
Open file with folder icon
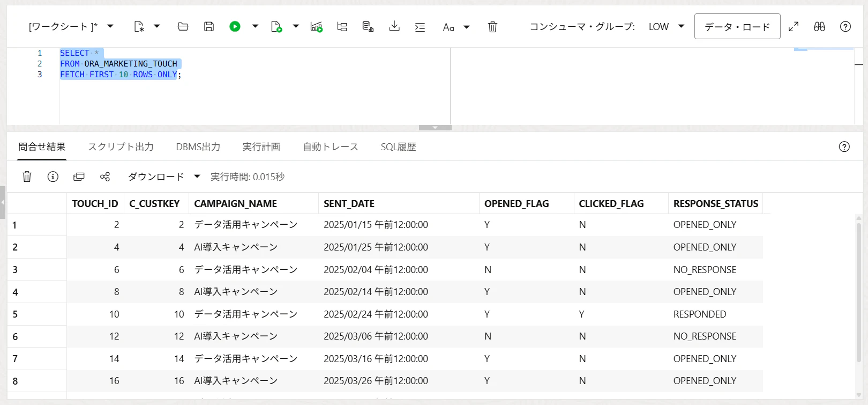pos(183,26)
